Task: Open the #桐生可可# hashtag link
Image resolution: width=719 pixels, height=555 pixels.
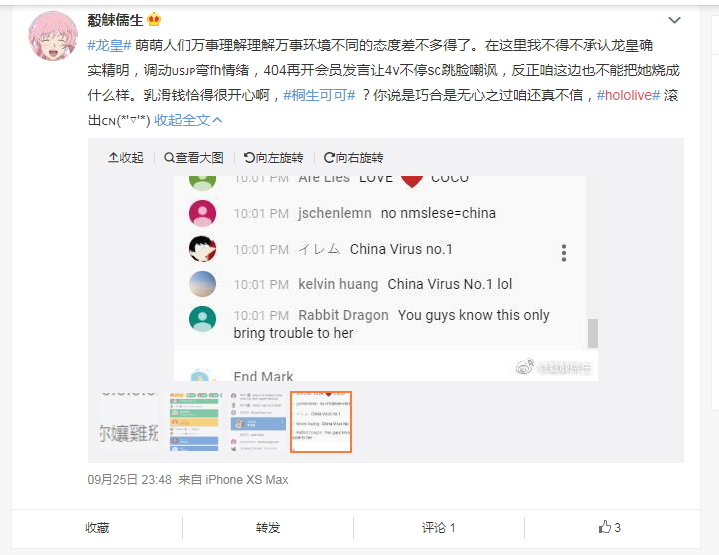Action: pos(319,95)
